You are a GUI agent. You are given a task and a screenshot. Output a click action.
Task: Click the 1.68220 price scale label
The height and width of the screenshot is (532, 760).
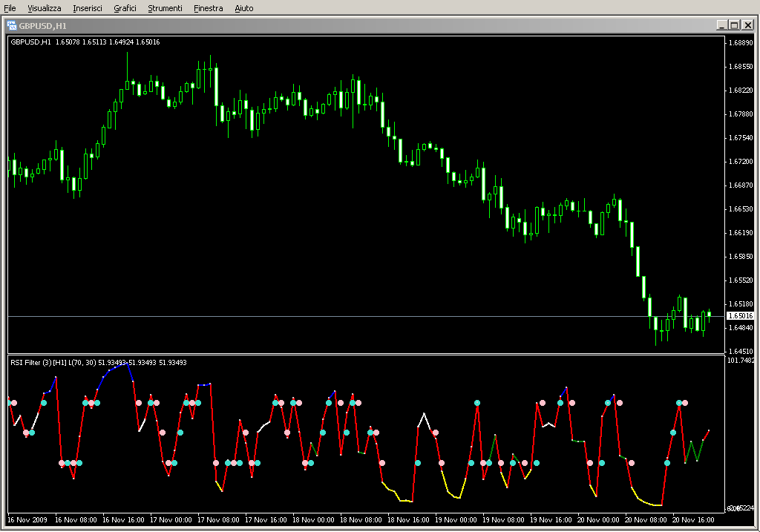(x=741, y=90)
